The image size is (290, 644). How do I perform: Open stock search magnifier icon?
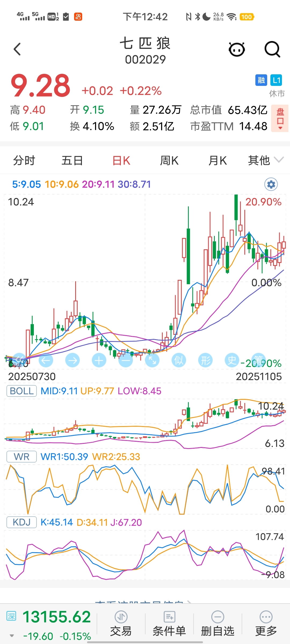pyautogui.click(x=272, y=49)
